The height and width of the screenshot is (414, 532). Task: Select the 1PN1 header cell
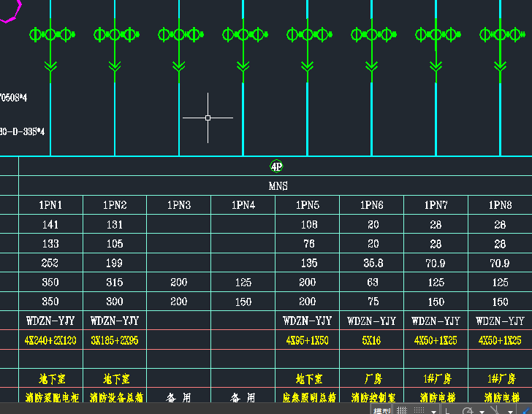[x=50, y=204]
